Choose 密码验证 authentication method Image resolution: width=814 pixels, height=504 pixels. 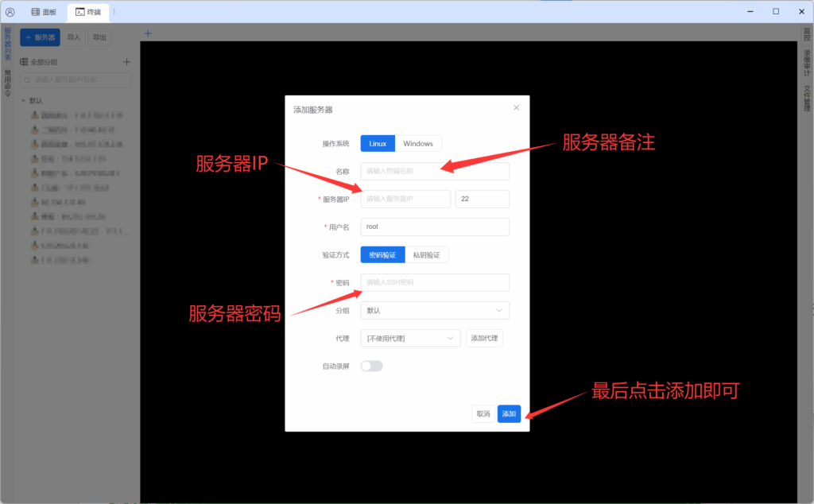coord(382,255)
